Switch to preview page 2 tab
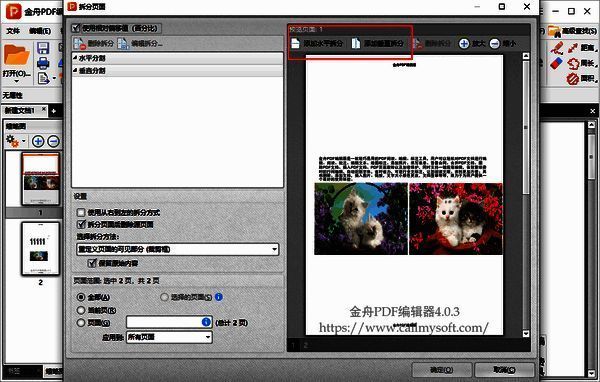The height and width of the screenshot is (382, 600). (305, 346)
